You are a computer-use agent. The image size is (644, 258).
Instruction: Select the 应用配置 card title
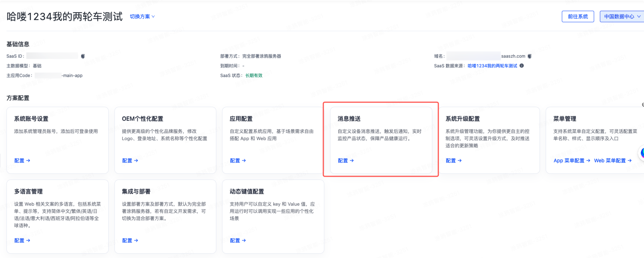(x=241, y=119)
